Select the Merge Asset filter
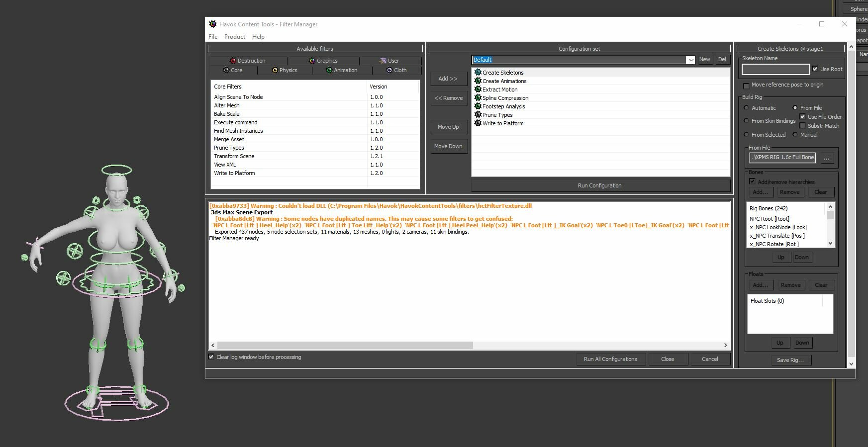 229,139
